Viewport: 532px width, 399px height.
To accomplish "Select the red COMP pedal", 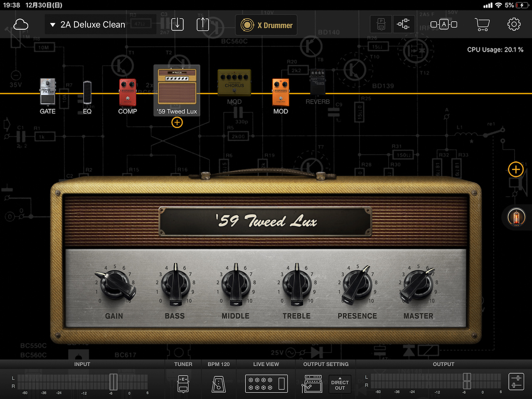I will coord(128,92).
